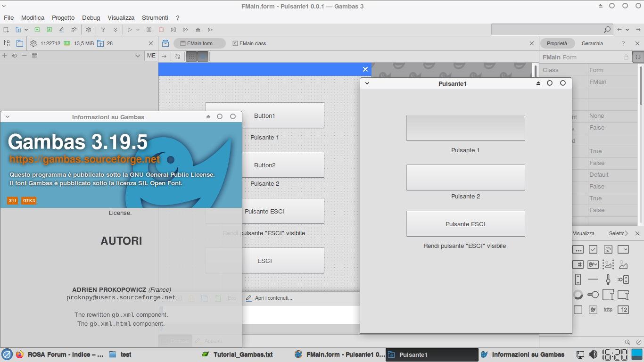
Task: Click the step out eject icon in toolbar
Action: (198, 30)
